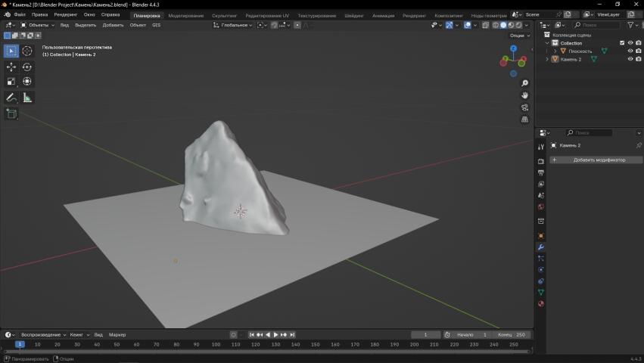Click the play animation forward button
The height and width of the screenshot is (363, 644).
(x=275, y=335)
